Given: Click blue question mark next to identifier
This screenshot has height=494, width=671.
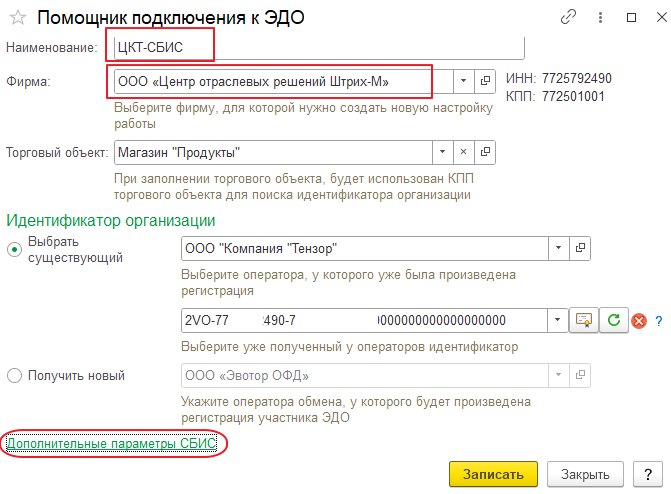Looking at the screenshot, I should [659, 321].
